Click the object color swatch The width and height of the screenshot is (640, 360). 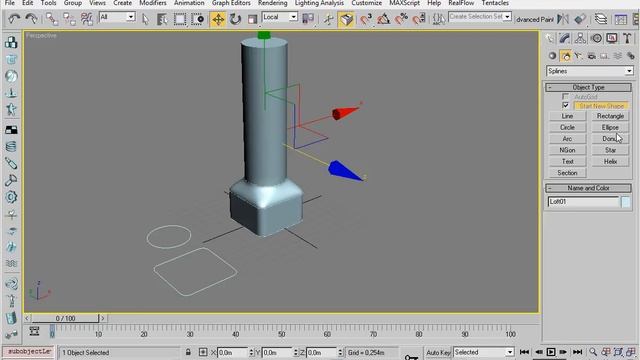coord(626,202)
